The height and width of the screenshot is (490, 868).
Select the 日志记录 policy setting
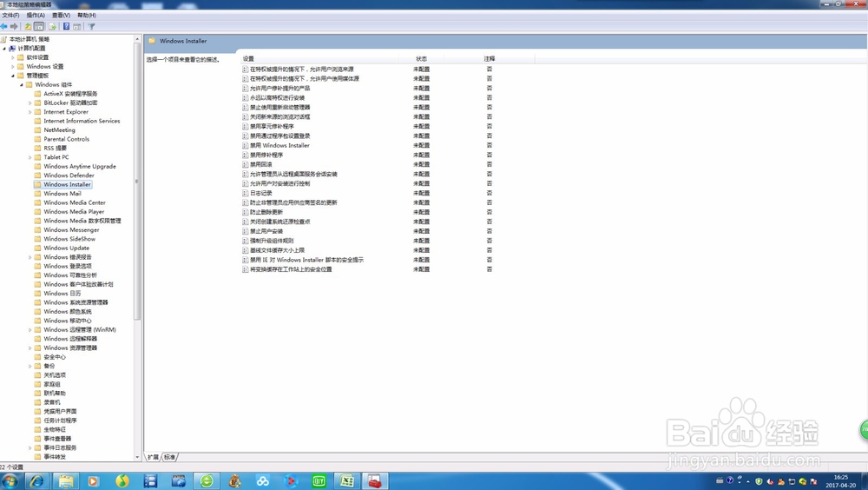click(x=260, y=193)
